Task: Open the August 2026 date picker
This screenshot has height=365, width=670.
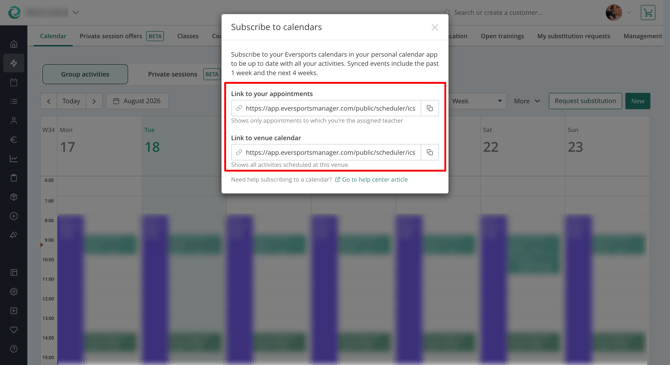Action: 137,101
